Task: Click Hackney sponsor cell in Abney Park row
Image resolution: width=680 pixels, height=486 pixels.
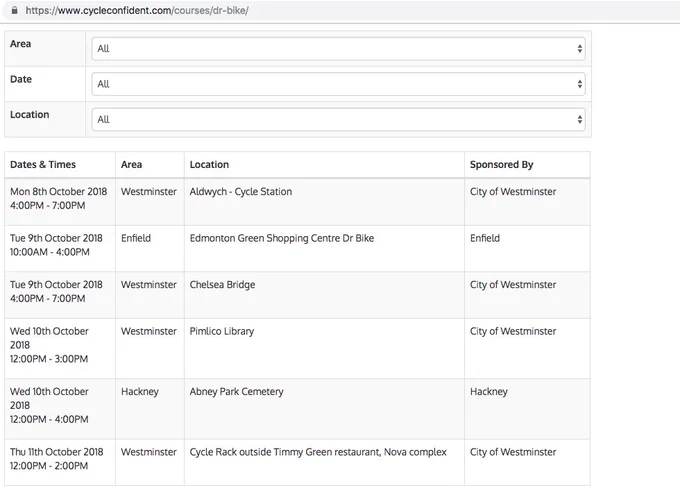Action: tap(489, 391)
